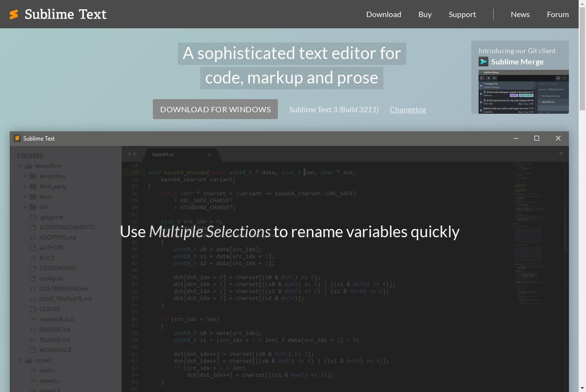Open WORKSPACE file in the sidebar
The height and width of the screenshot is (392, 586).
(56, 350)
